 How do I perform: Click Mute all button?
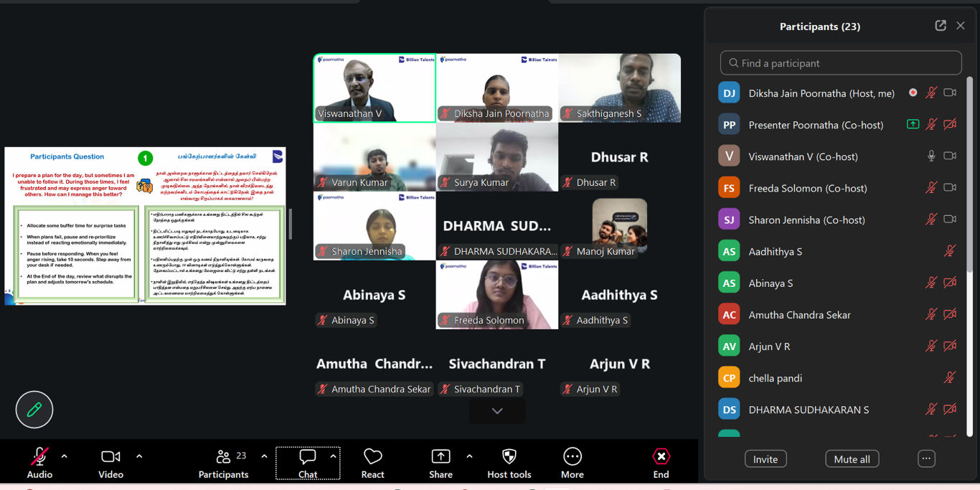[852, 459]
